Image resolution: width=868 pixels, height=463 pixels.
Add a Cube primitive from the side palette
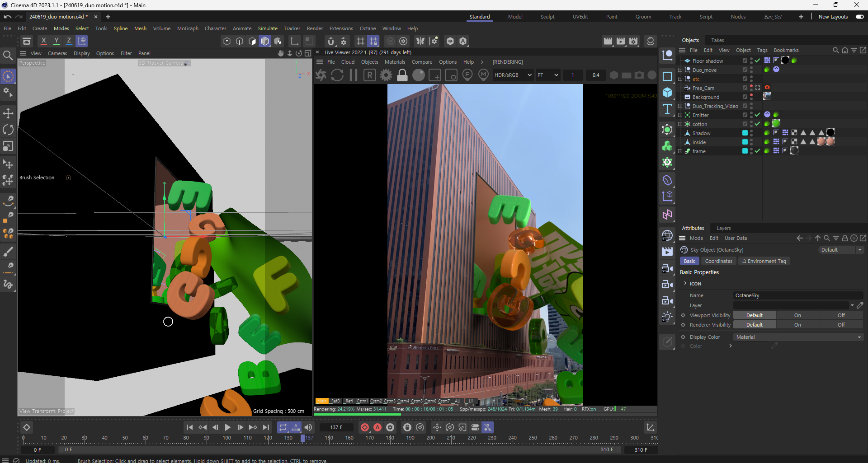coord(667,93)
